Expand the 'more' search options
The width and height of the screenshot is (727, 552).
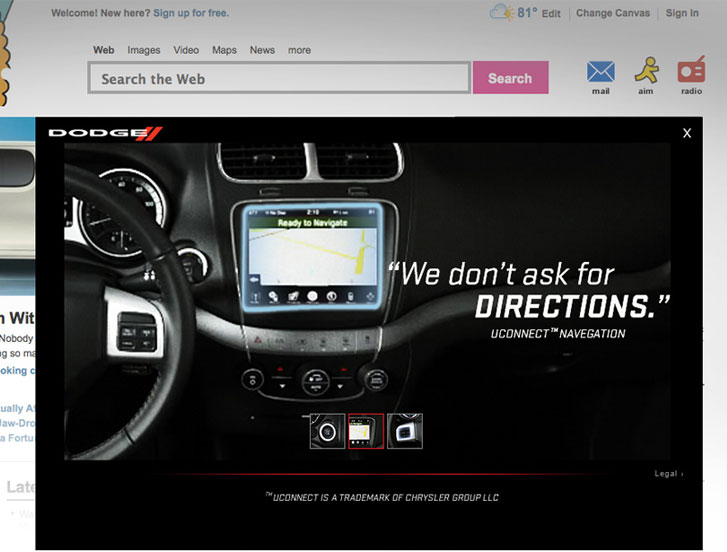click(x=299, y=50)
